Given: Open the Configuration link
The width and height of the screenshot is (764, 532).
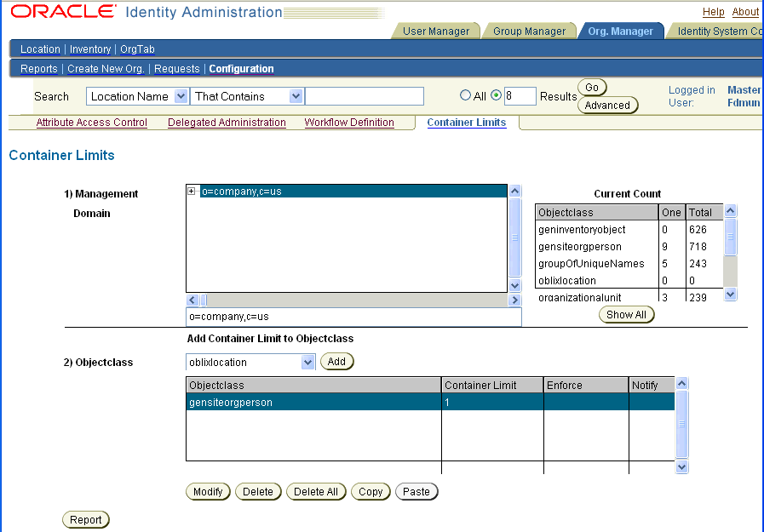Looking at the screenshot, I should [x=241, y=69].
